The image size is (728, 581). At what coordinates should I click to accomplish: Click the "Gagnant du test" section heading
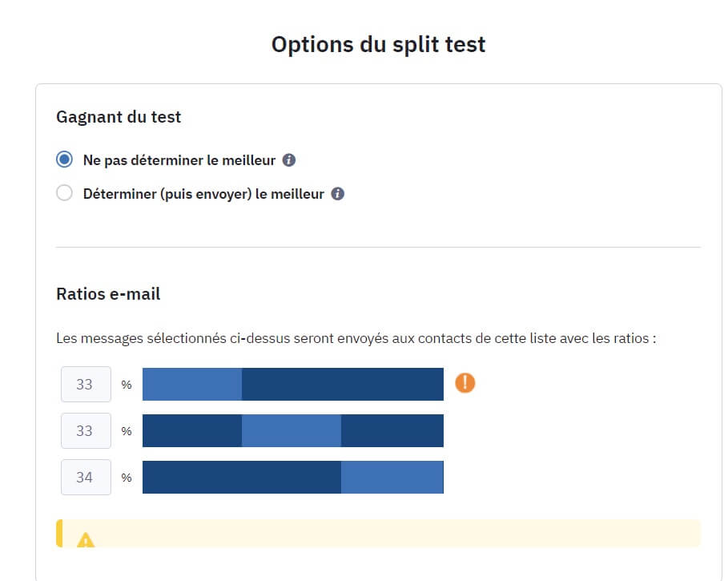(119, 117)
